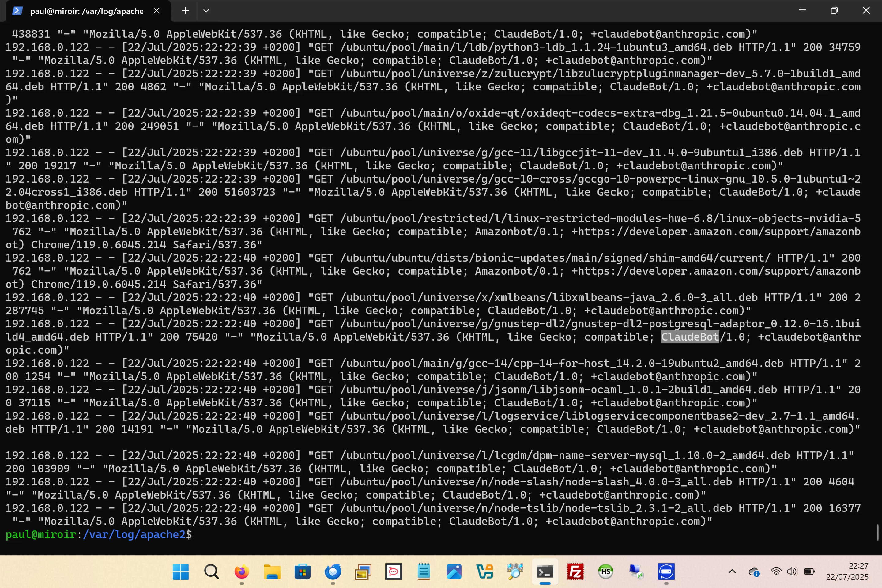Expand the new tab profile dropdown
The height and width of the screenshot is (588, 882).
pyautogui.click(x=206, y=11)
